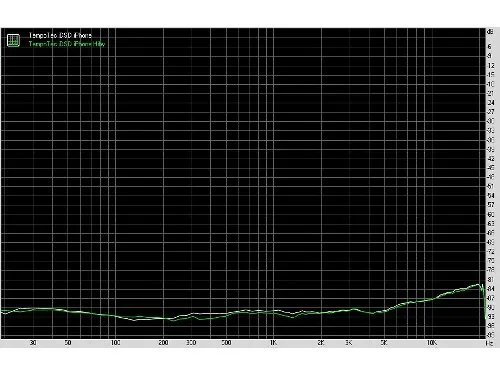
Task: Select the white TempoTec DSD iPhone legend entry
Action: click(60, 35)
